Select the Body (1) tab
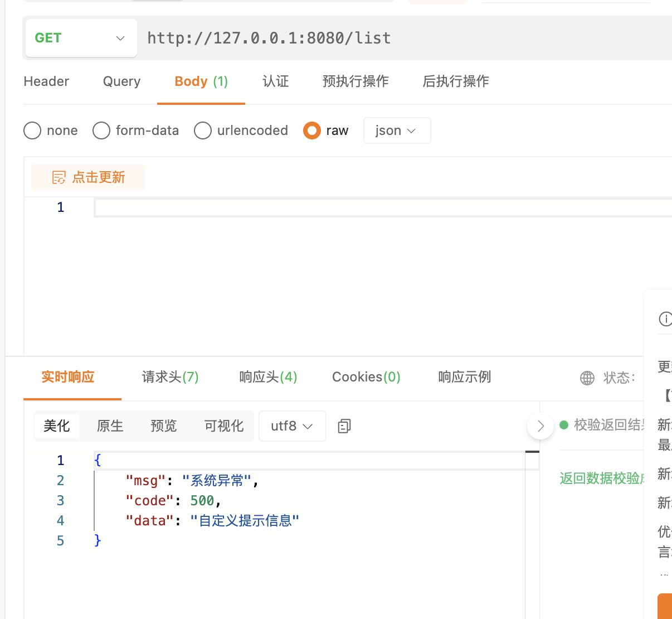Image resolution: width=672 pixels, height=619 pixels. tap(201, 81)
